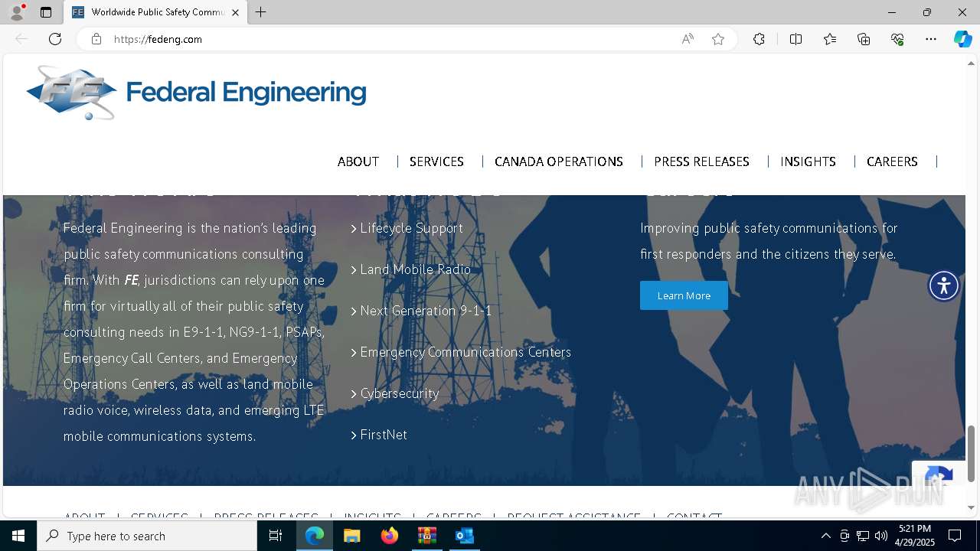Close the Worldwide Public Safety tab
This screenshot has height=551, width=980.
point(235,12)
